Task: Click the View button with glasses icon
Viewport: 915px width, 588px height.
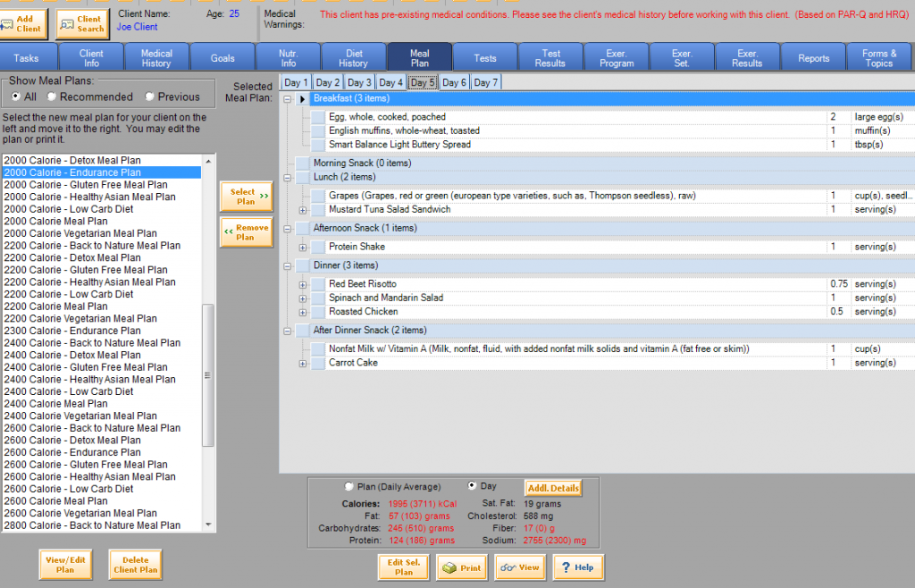Action: [519, 567]
